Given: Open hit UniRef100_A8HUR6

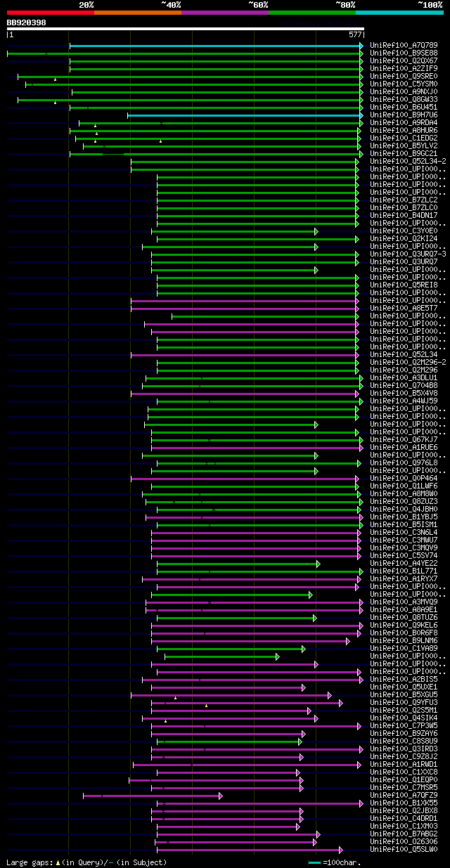Looking at the screenshot, I should tap(404, 131).
